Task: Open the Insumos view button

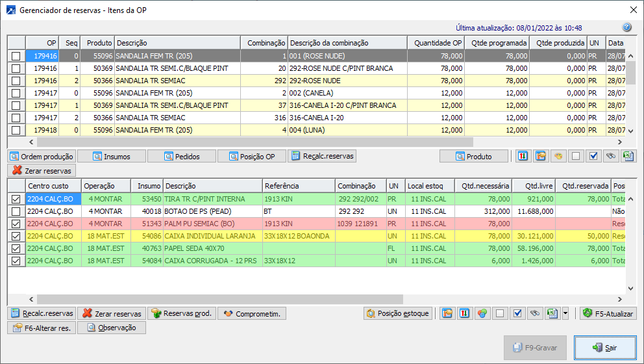Action: point(111,156)
